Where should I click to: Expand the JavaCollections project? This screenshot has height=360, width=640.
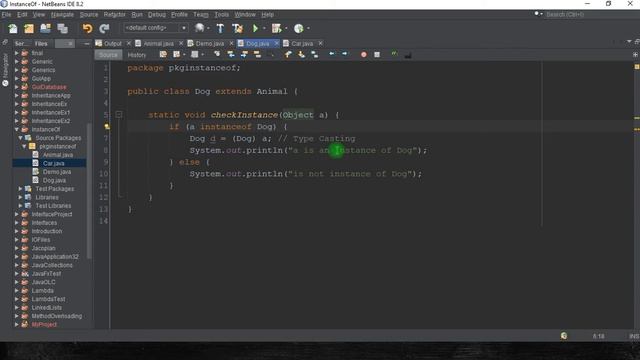pyautogui.click(x=17, y=265)
